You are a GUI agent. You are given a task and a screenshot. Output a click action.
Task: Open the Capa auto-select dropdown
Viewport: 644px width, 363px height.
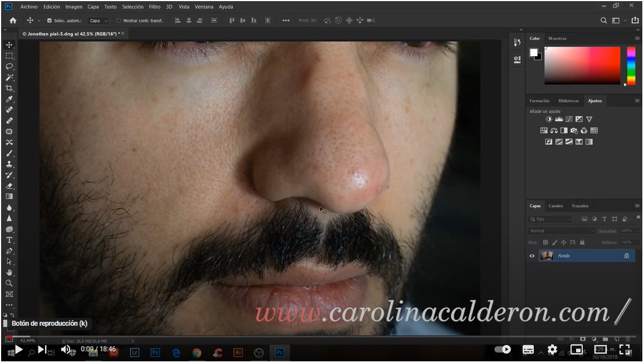click(x=99, y=21)
